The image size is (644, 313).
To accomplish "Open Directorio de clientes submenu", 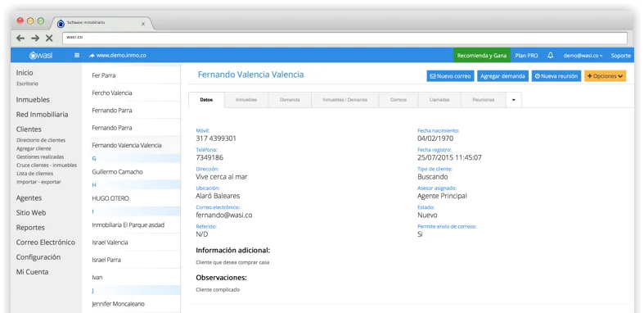I will (x=41, y=140).
